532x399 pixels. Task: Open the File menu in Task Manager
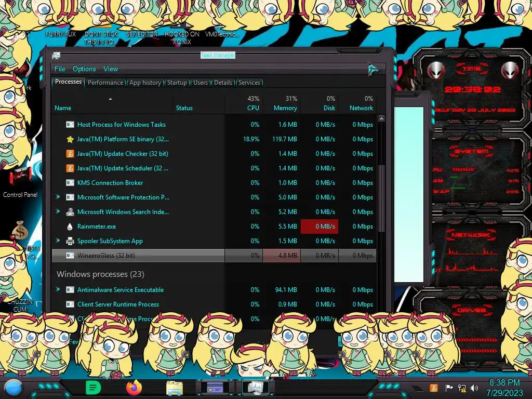[60, 69]
